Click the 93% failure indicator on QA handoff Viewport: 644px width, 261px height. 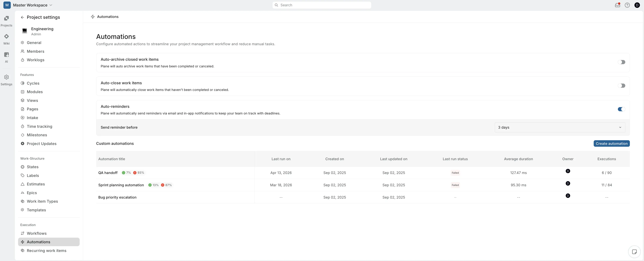pos(139,173)
